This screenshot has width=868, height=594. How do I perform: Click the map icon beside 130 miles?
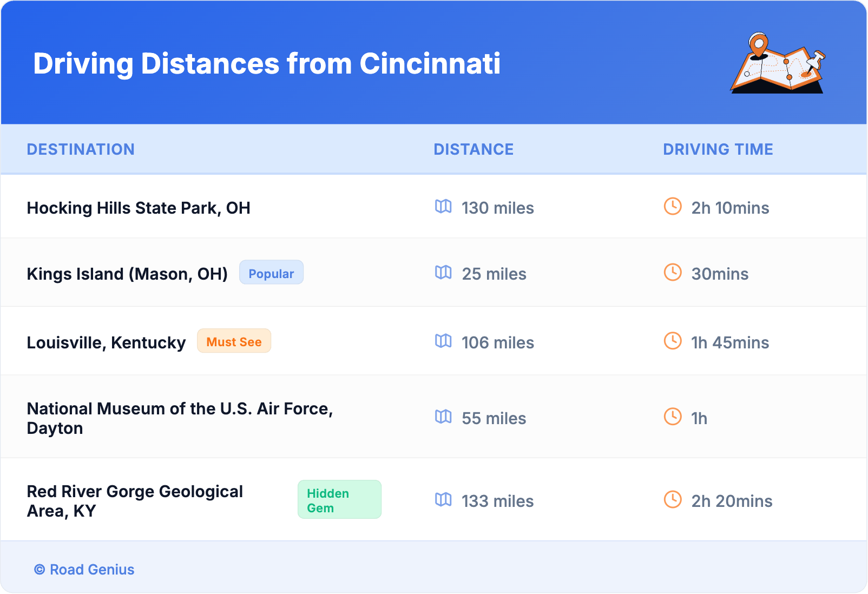[443, 207]
